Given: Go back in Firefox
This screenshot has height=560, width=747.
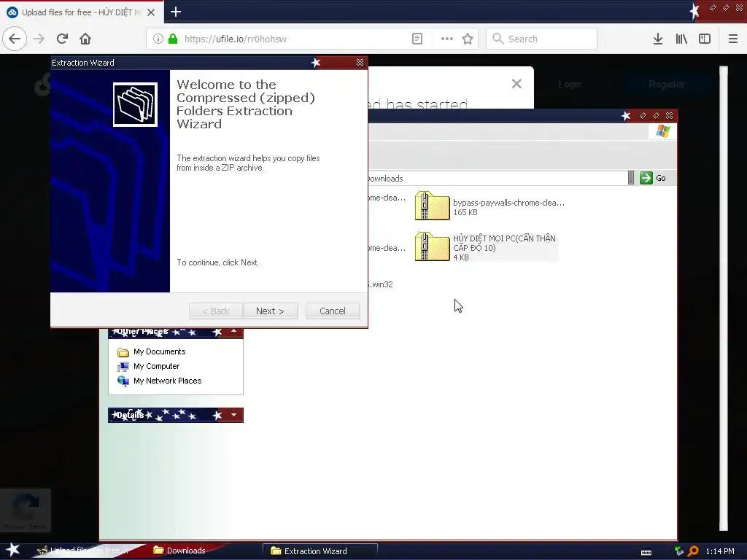Looking at the screenshot, I should 15,39.
